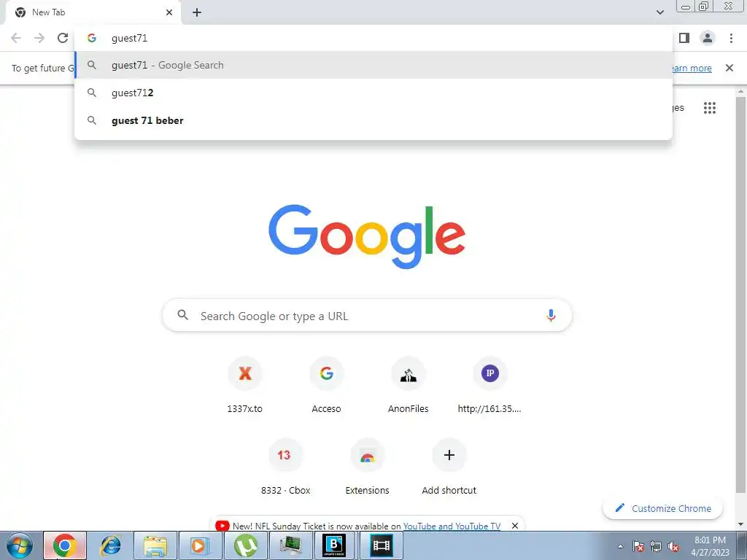Open Windows Explorer from the taskbar
The width and height of the screenshot is (747, 560).
155,545
